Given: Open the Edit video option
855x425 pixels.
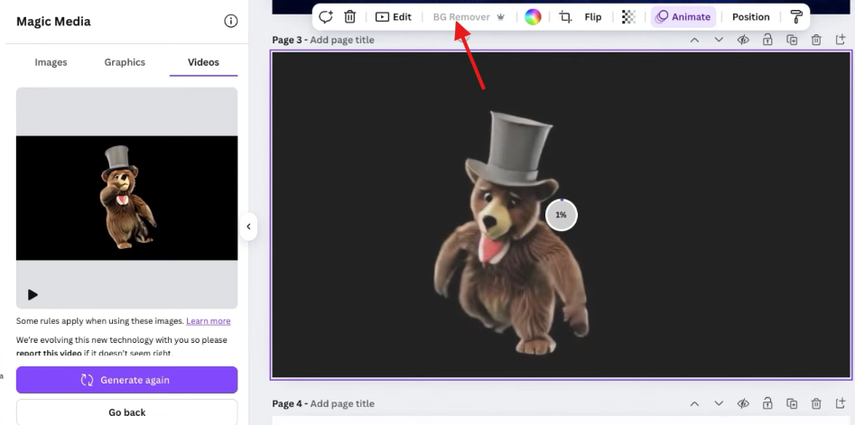Looking at the screenshot, I should tap(394, 17).
